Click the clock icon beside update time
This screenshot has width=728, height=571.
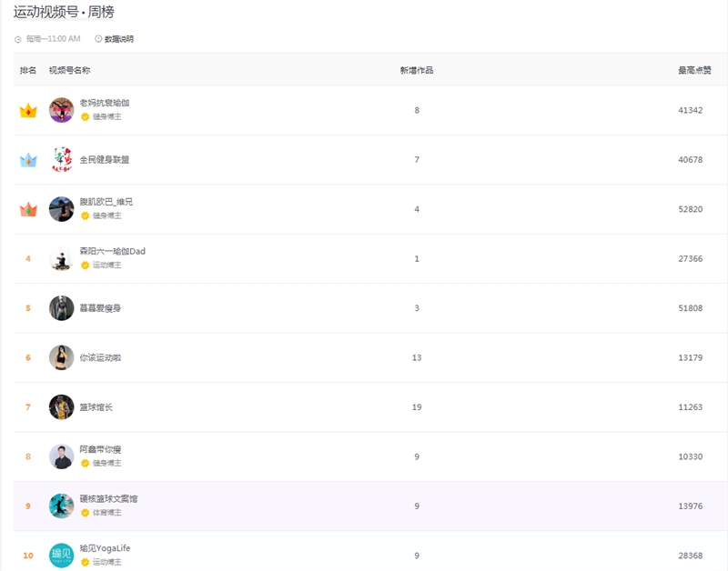click(x=18, y=39)
